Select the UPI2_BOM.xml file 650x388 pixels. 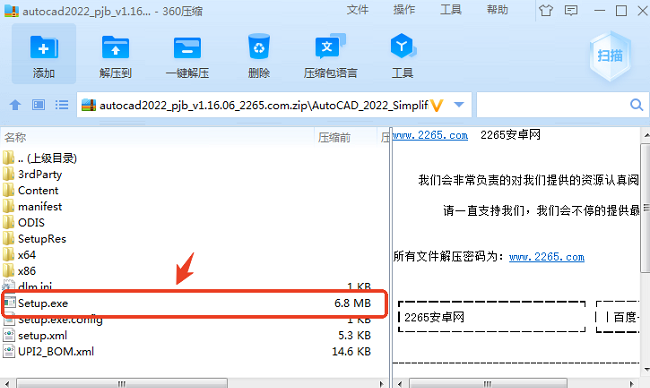(195, 352)
